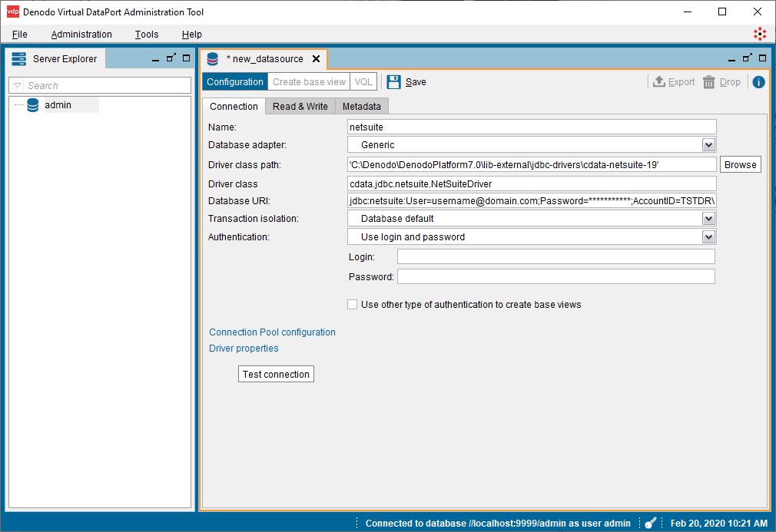776x532 pixels.
Task: Click the Password input field
Action: click(556, 276)
